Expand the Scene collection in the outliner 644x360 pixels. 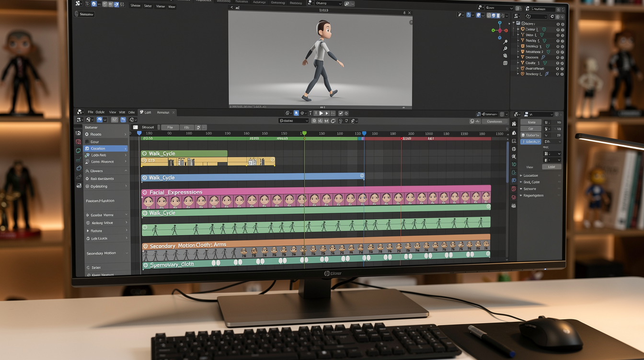(516, 22)
